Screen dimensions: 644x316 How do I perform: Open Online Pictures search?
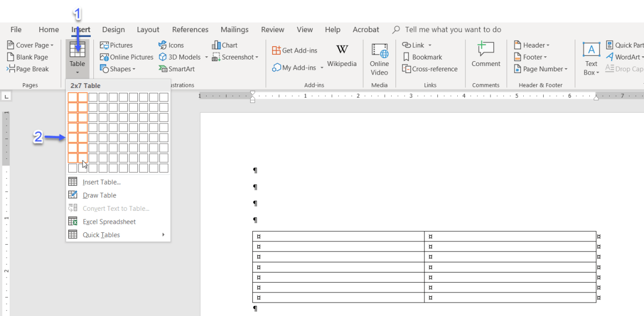click(127, 57)
